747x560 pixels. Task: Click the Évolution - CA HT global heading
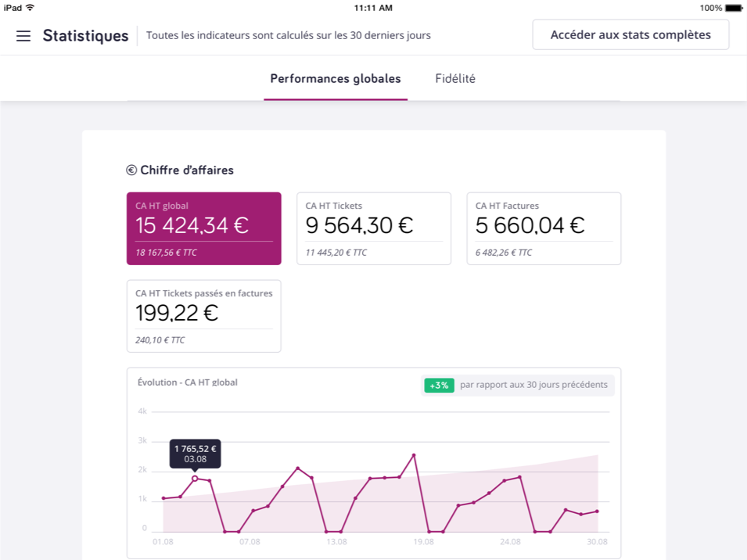pos(188,382)
